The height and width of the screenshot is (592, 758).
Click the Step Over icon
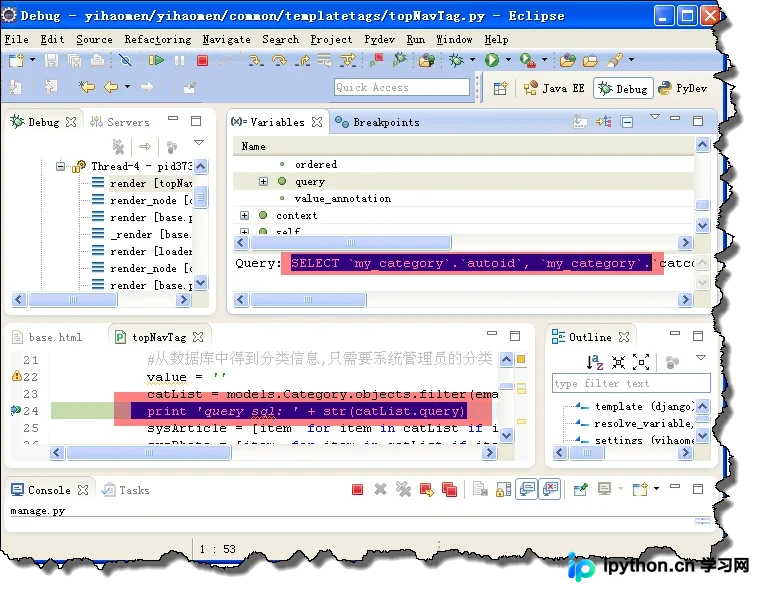pos(279,60)
